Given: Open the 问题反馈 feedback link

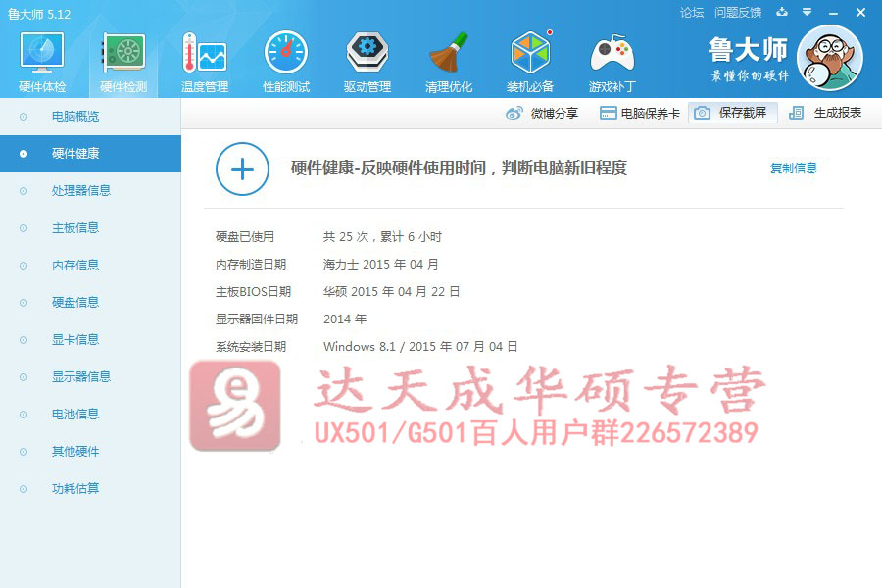Looking at the screenshot, I should click(738, 13).
